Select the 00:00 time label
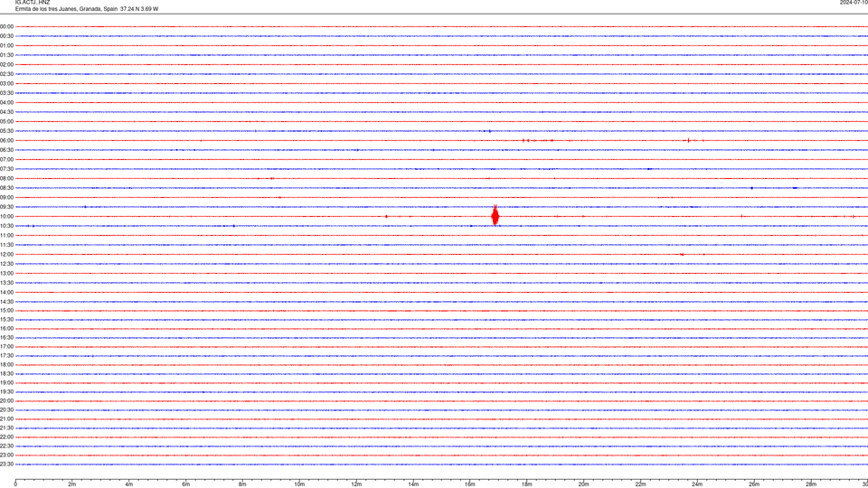Image resolution: width=868 pixels, height=488 pixels. click(6, 26)
